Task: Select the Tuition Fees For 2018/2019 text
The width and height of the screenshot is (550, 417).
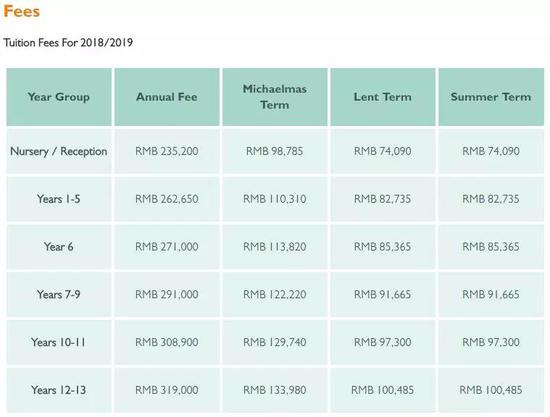Action: 68,43
